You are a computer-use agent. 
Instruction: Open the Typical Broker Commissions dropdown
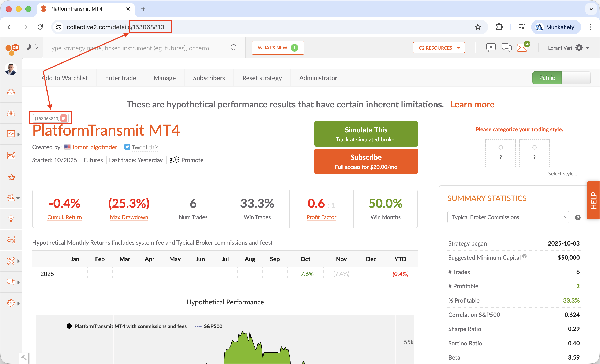[507, 217]
